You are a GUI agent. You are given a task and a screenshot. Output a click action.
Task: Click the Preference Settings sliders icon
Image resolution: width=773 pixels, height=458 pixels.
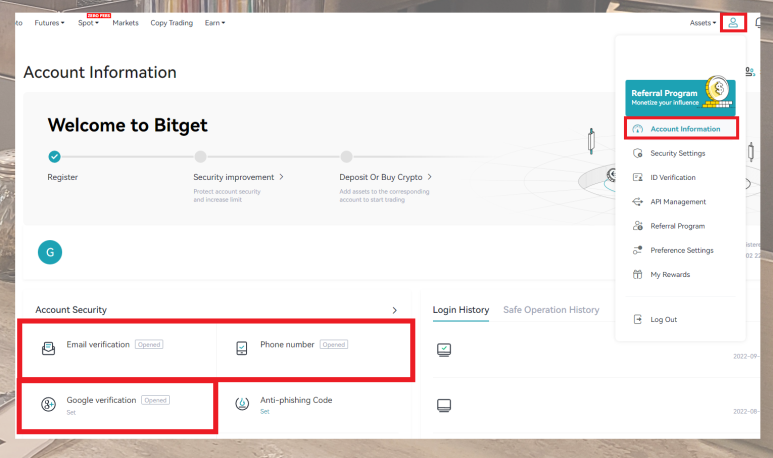637,250
